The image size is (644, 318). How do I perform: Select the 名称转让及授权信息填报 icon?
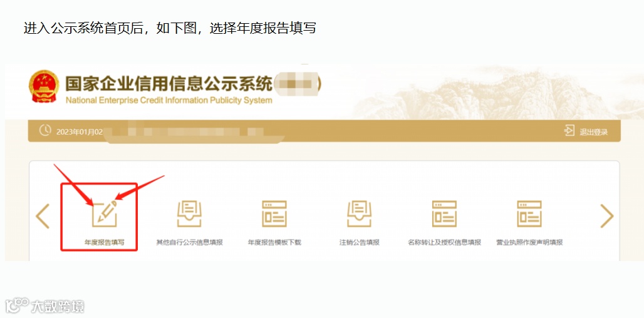(x=444, y=214)
